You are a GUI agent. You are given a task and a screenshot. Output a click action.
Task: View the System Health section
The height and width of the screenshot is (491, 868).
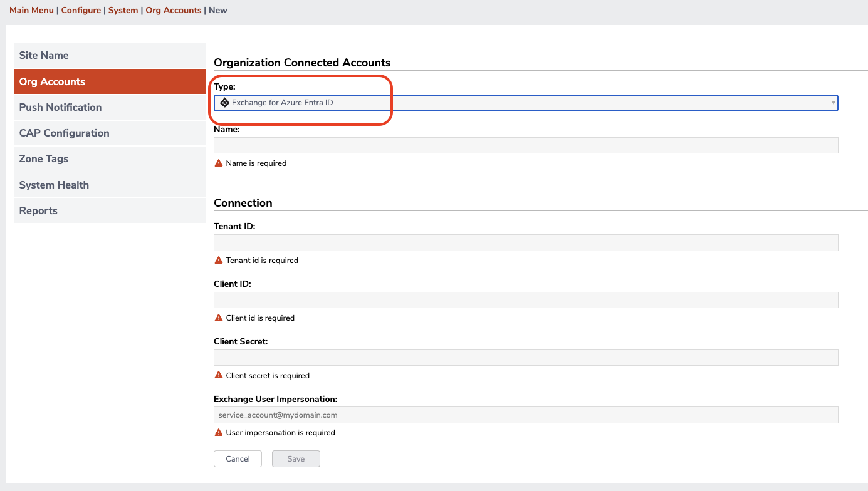(110, 185)
